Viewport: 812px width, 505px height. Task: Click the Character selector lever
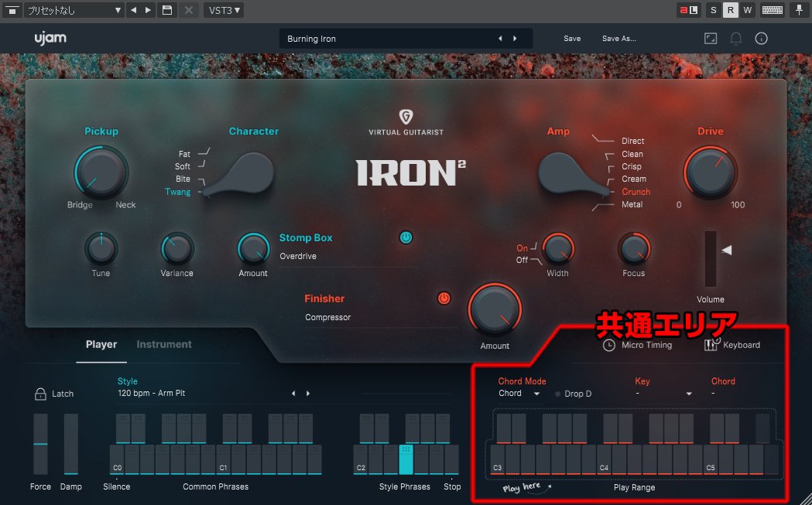coord(240,174)
